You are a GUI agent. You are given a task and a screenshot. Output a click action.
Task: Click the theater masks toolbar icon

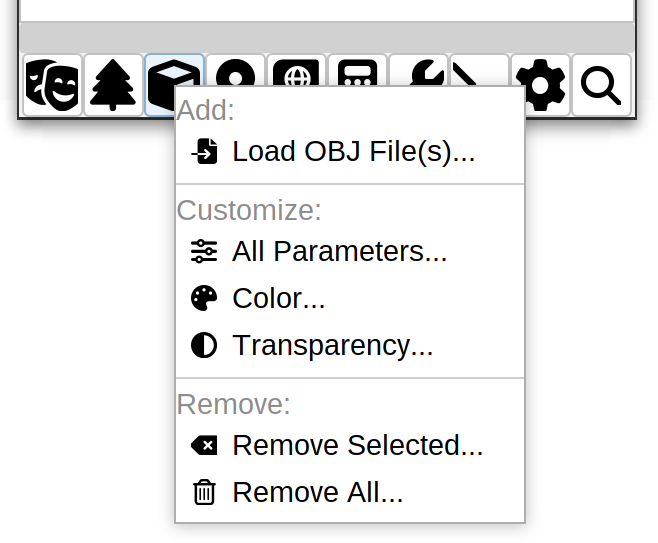pos(52,85)
